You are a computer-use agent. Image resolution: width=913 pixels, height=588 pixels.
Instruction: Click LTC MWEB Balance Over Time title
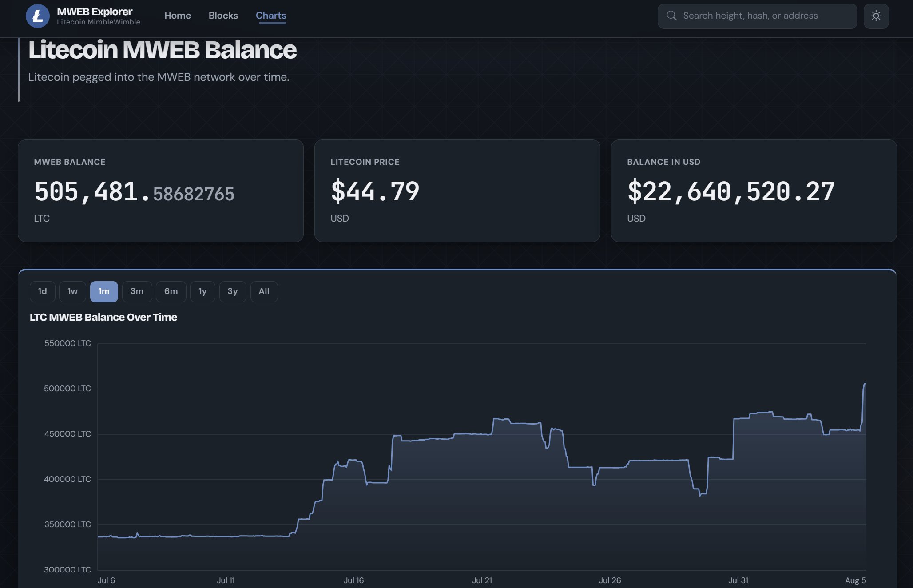(x=103, y=317)
